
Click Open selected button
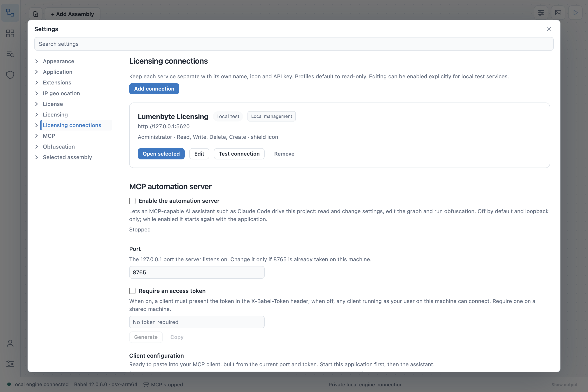pyautogui.click(x=161, y=154)
